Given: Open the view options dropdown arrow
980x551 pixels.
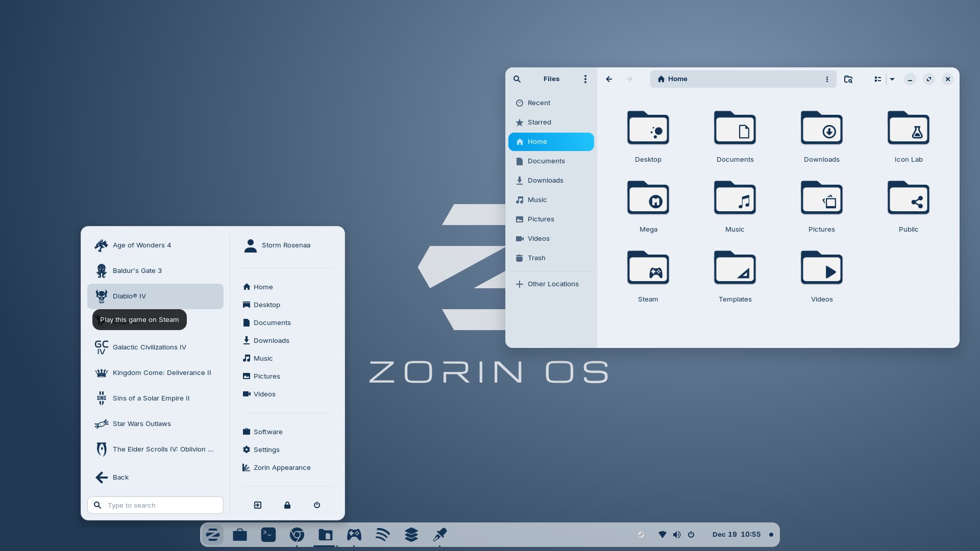Looking at the screenshot, I should (x=892, y=79).
